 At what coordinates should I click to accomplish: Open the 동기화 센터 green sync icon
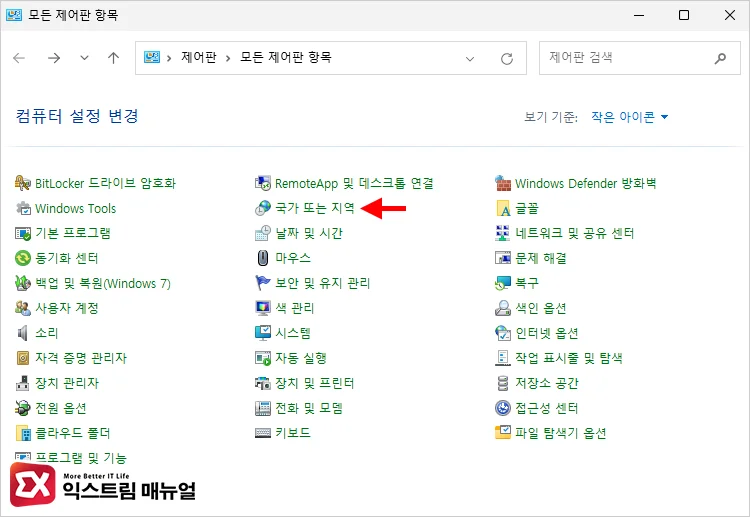coord(22,258)
